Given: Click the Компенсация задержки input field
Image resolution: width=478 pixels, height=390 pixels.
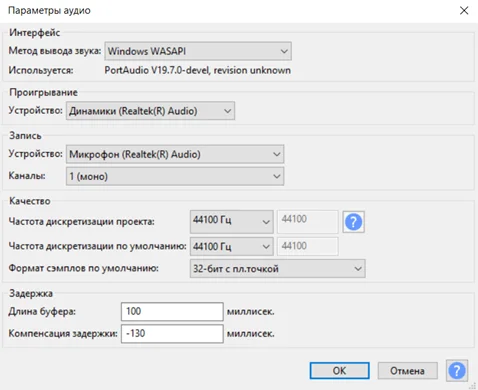Looking at the screenshot, I should (172, 334).
